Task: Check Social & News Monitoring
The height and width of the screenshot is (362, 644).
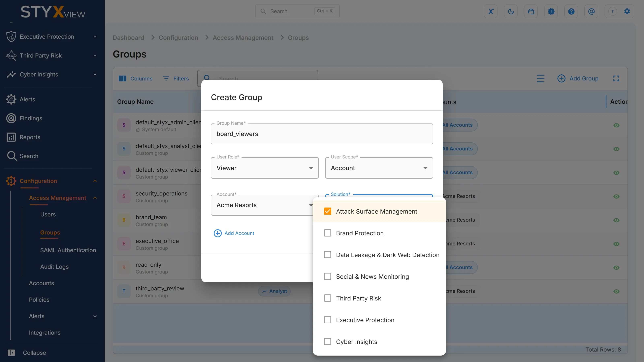Action: 327,277
